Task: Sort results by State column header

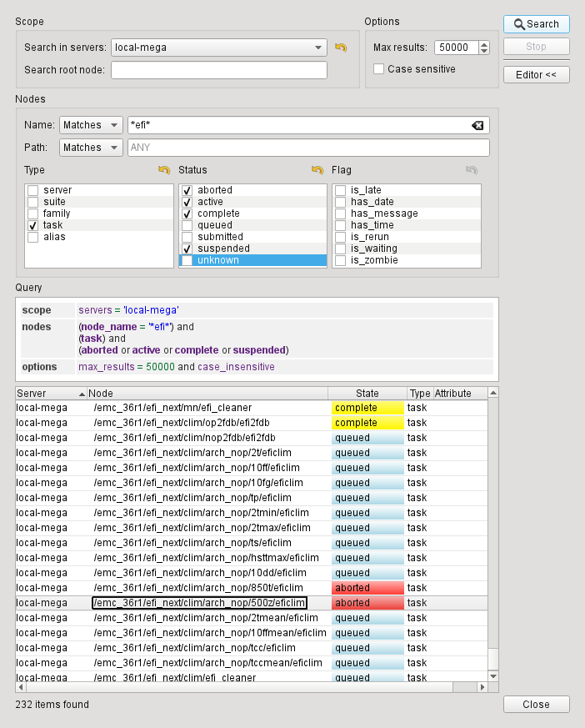Action: [x=367, y=394]
